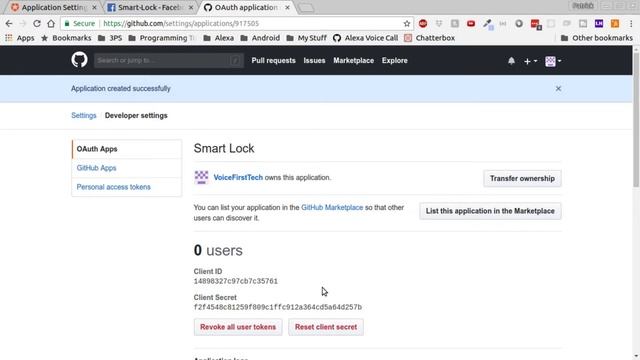Close the OAuth application tab
640x360 pixels.
[287, 7]
